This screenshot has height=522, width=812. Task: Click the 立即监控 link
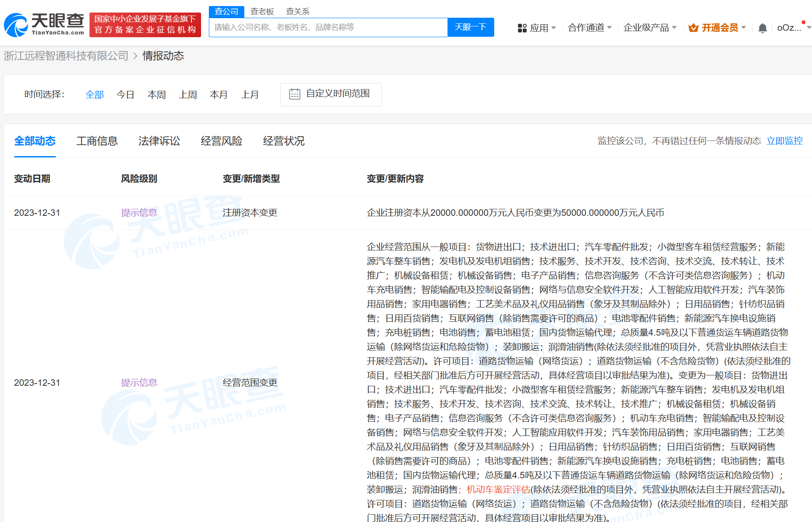[784, 141]
